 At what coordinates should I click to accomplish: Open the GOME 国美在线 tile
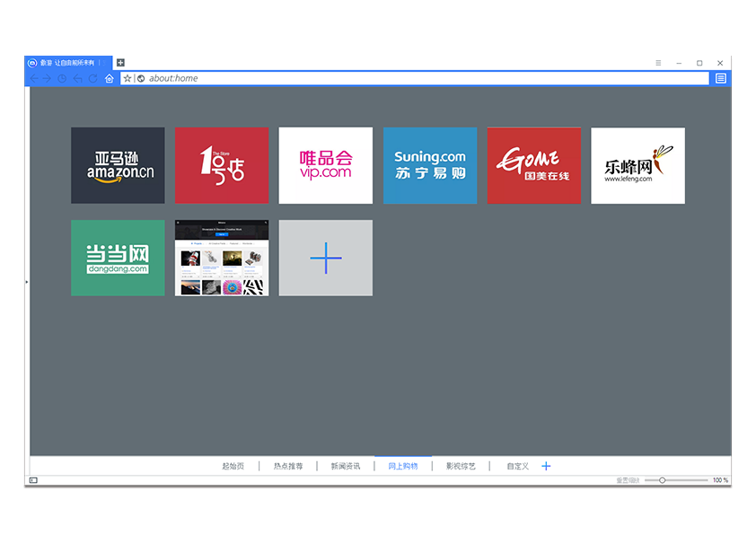coord(533,165)
